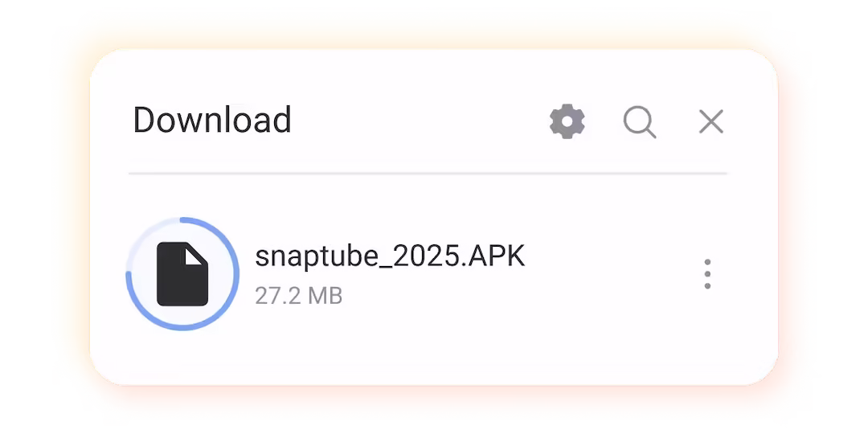
Task: Tap the snaptube_2025.APK download row
Action: pyautogui.click(x=428, y=273)
